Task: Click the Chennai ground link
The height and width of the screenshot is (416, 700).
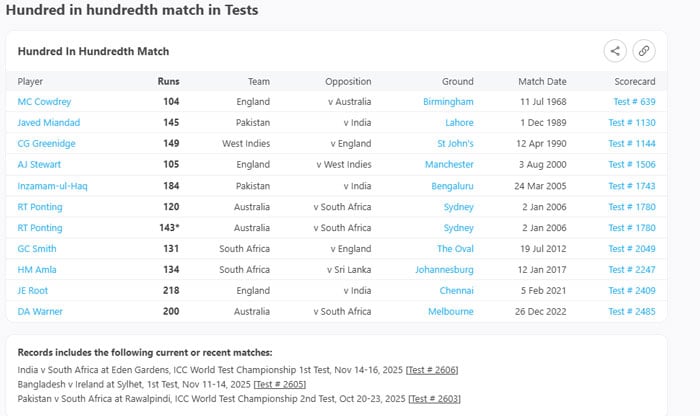Action: click(x=455, y=291)
